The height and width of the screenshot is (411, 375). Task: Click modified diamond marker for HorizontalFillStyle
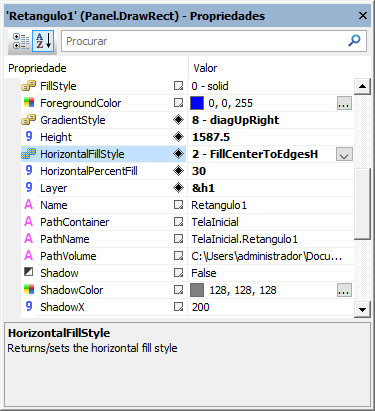(x=179, y=154)
